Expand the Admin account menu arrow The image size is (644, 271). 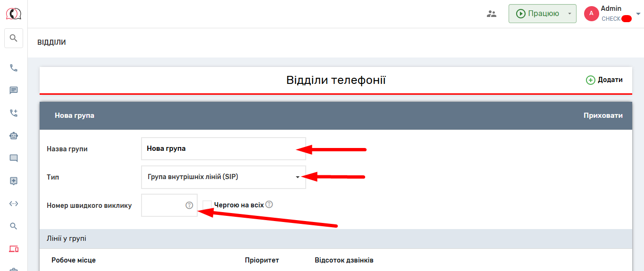point(638,14)
